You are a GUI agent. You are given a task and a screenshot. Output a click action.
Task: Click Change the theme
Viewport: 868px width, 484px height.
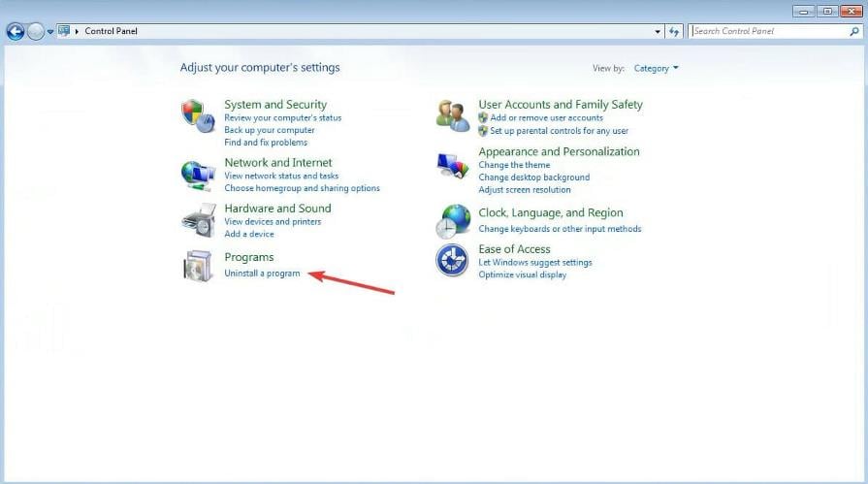514,165
